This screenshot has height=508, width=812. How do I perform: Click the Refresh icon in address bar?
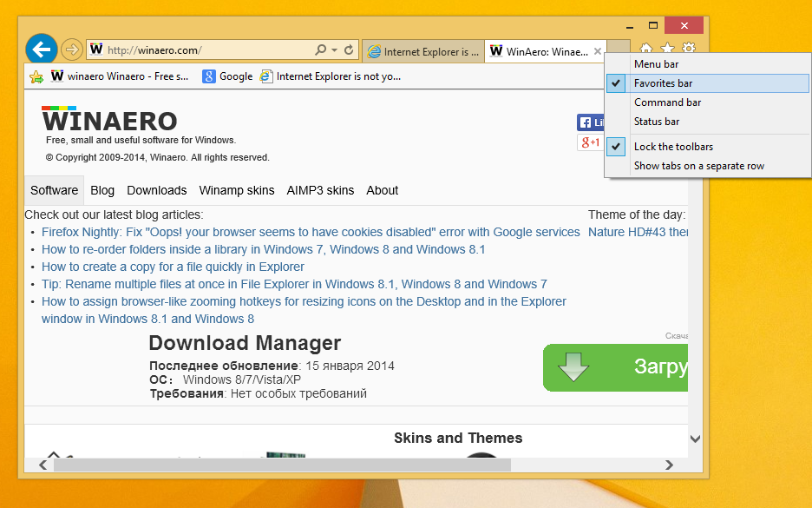point(349,50)
